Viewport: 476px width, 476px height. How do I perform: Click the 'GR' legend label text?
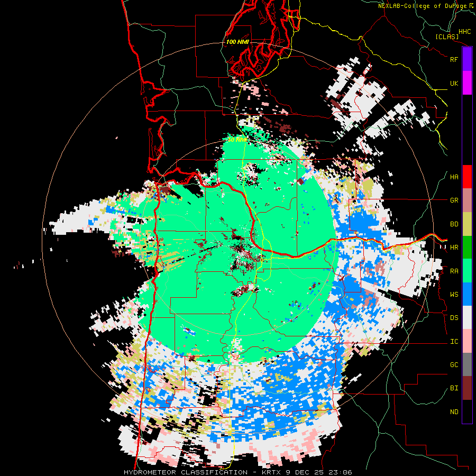(x=454, y=200)
